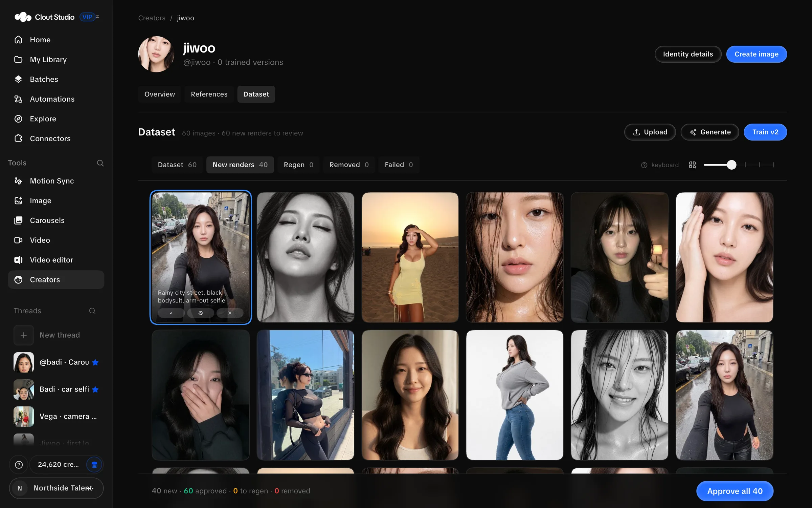
Task: Open the Home section in sidebar
Action: 56,40
